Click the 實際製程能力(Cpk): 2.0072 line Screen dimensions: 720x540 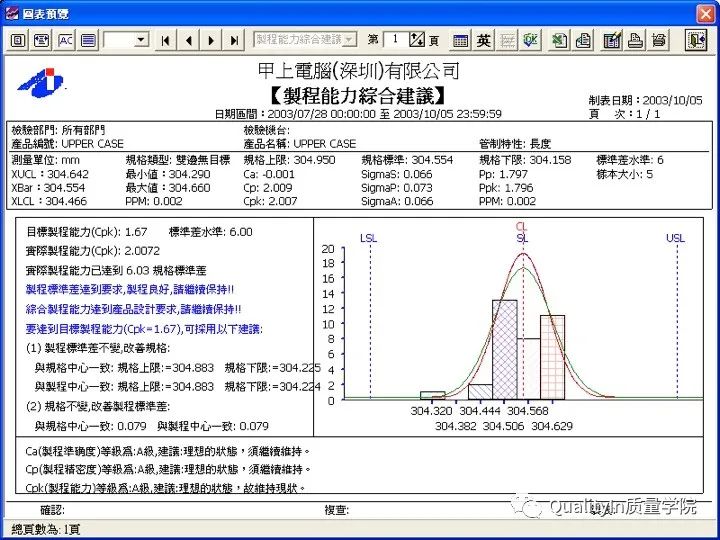coord(93,251)
